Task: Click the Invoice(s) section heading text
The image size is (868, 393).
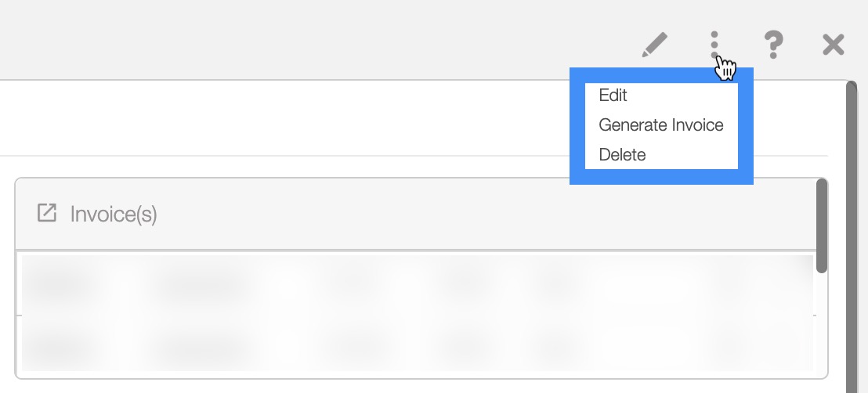Action: [x=114, y=214]
